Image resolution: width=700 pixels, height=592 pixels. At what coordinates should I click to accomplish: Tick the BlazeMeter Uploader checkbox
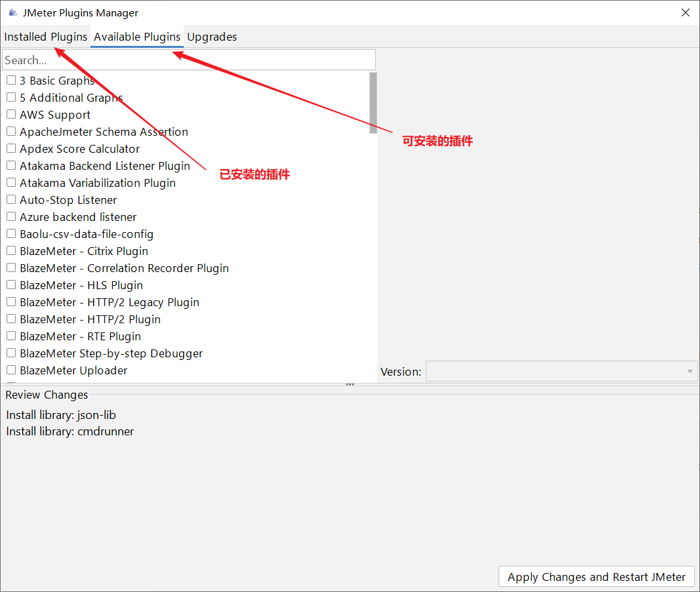pyautogui.click(x=11, y=370)
